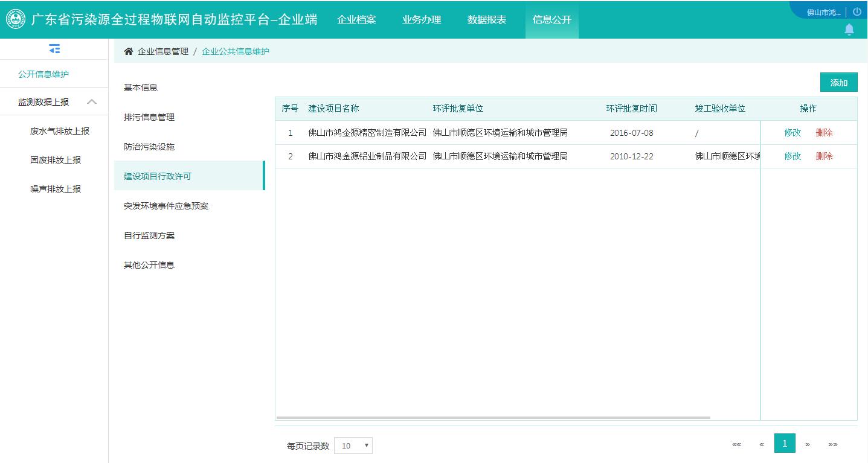Select 基本信息 in the side list
The image size is (868, 463).
[x=188, y=88]
